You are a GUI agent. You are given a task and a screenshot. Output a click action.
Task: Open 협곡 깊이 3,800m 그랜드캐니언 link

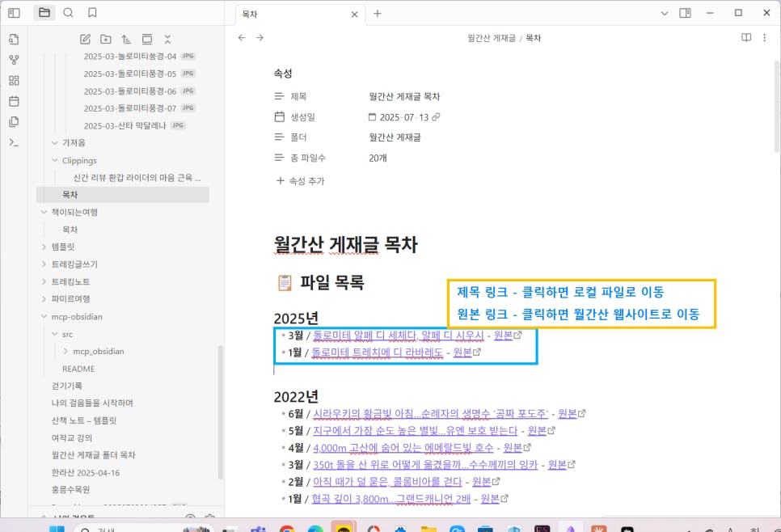(x=391, y=499)
